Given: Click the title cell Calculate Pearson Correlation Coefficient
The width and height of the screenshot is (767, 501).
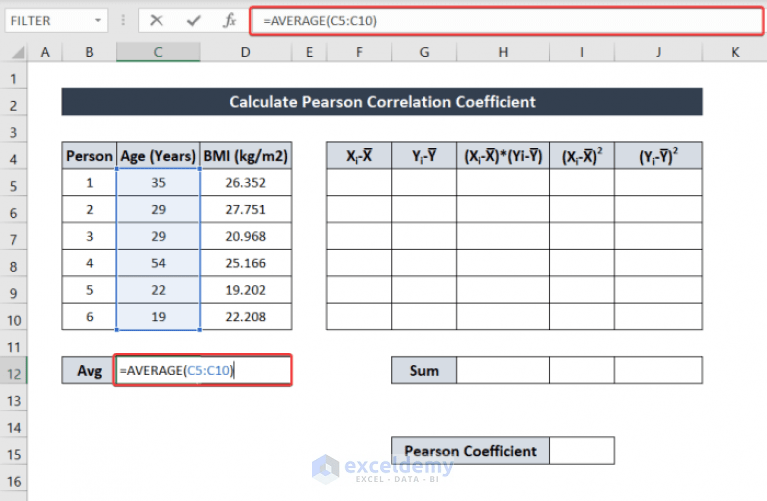Looking at the screenshot, I should [x=382, y=102].
